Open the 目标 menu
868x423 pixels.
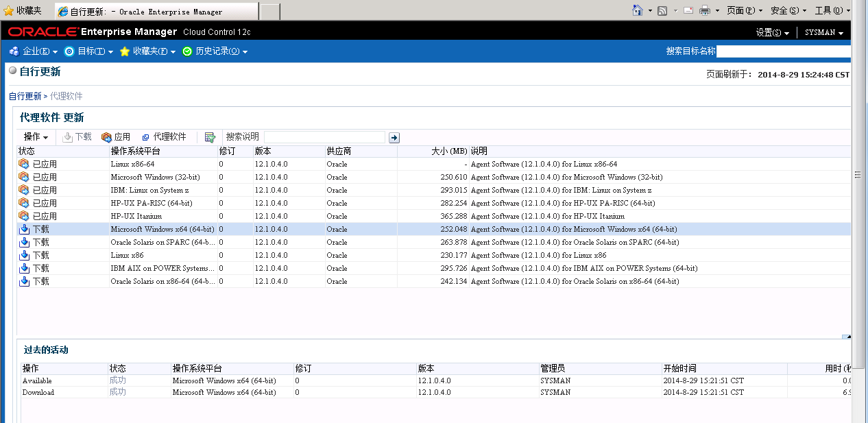pyautogui.click(x=88, y=51)
